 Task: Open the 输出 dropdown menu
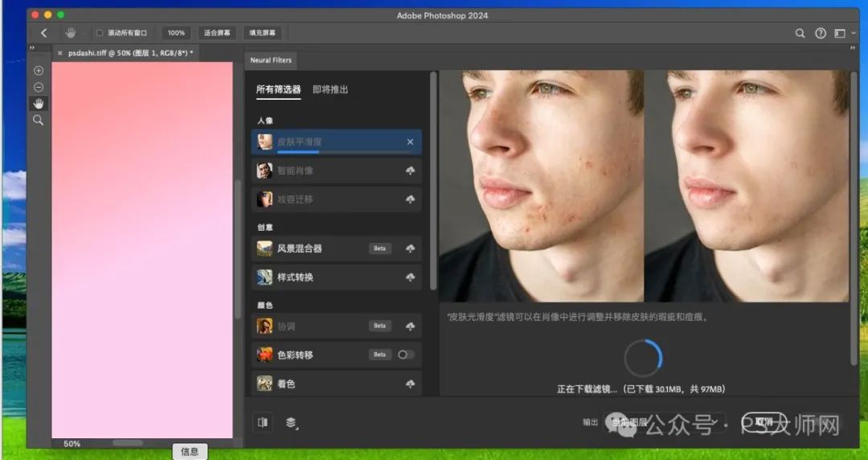click(x=665, y=422)
